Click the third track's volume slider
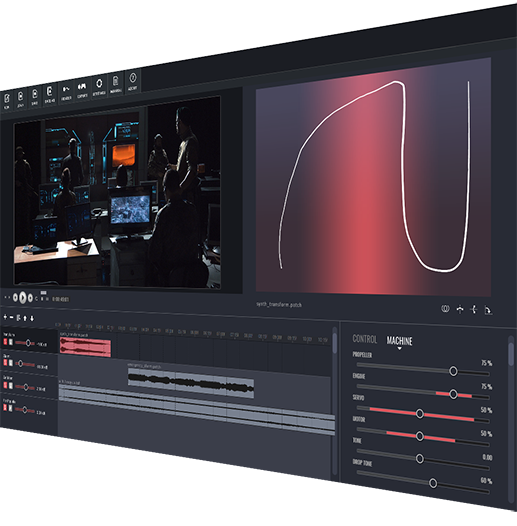The height and width of the screenshot is (526, 517). pos(25,387)
